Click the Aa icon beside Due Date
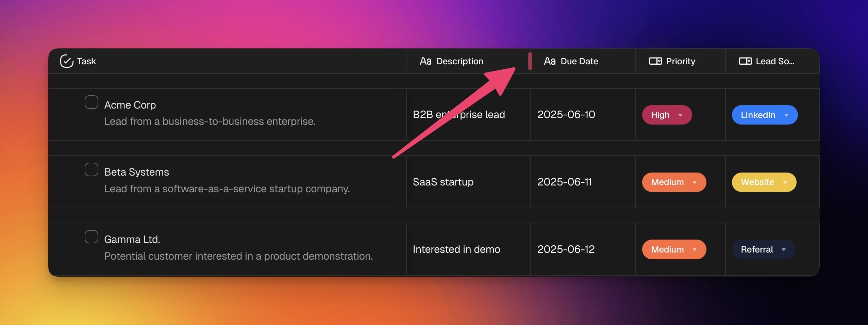868x325 pixels. [550, 61]
